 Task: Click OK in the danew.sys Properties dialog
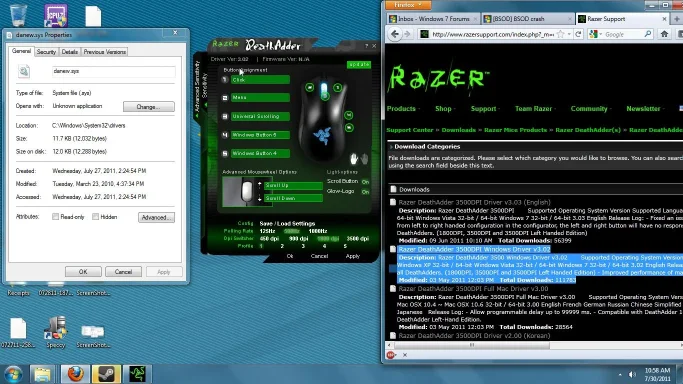pyautogui.click(x=83, y=272)
